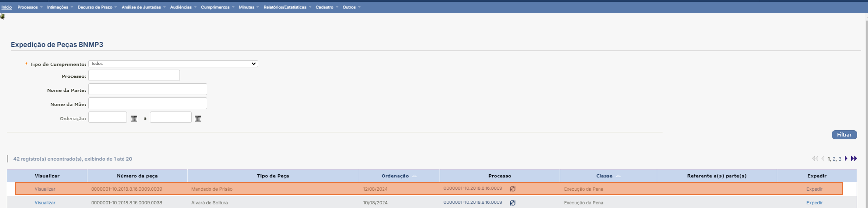The height and width of the screenshot is (208, 868).
Task: Click the date 12/08/2024
Action: pos(375,189)
